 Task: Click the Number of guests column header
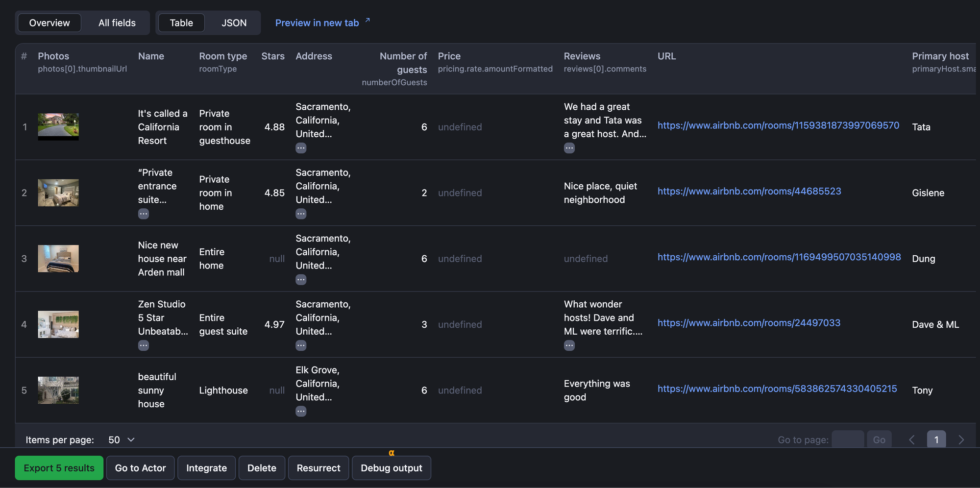point(403,63)
